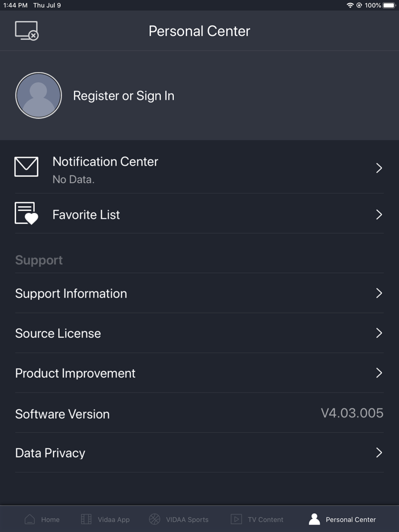
Task: Tap the Software Version V4.03.005 row
Action: tap(199, 414)
